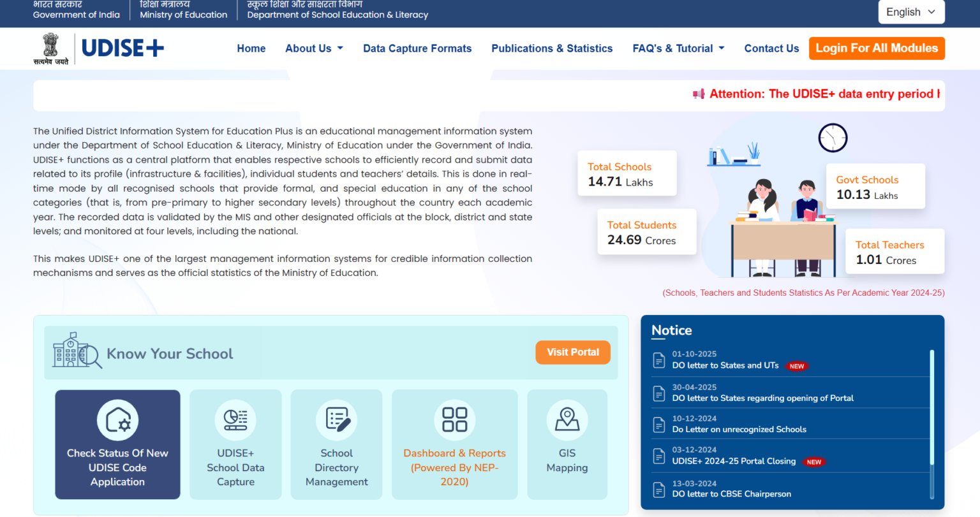Switch to the Home menu item
980x517 pixels.
click(251, 48)
